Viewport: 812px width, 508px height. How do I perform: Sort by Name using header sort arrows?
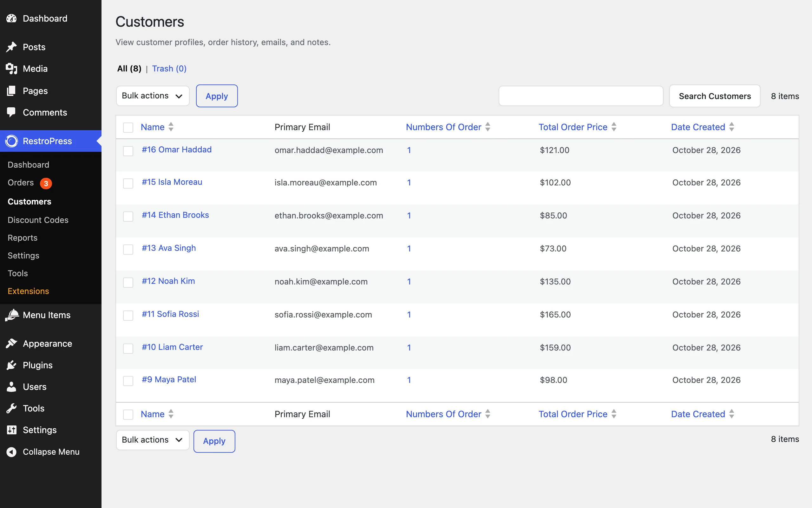tap(171, 127)
